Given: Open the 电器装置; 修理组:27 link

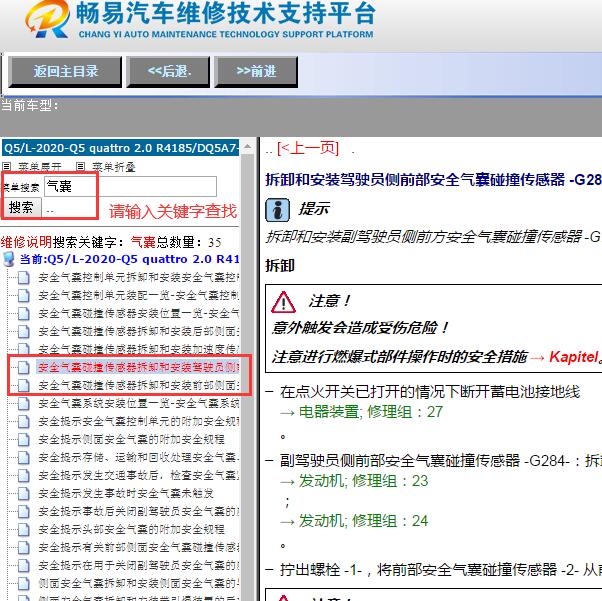Looking at the screenshot, I should 371,412.
